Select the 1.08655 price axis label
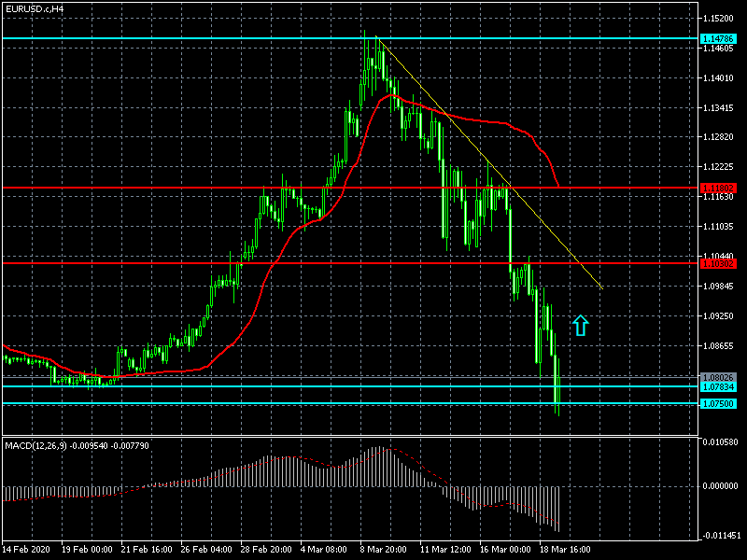This screenshot has width=747, height=560. 718,345
